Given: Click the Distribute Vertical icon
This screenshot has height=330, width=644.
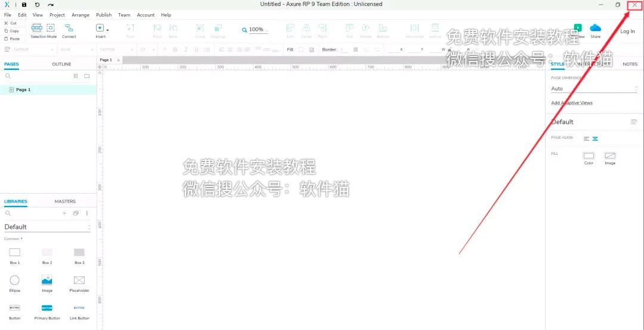Looking at the screenshot, I should (x=435, y=28).
